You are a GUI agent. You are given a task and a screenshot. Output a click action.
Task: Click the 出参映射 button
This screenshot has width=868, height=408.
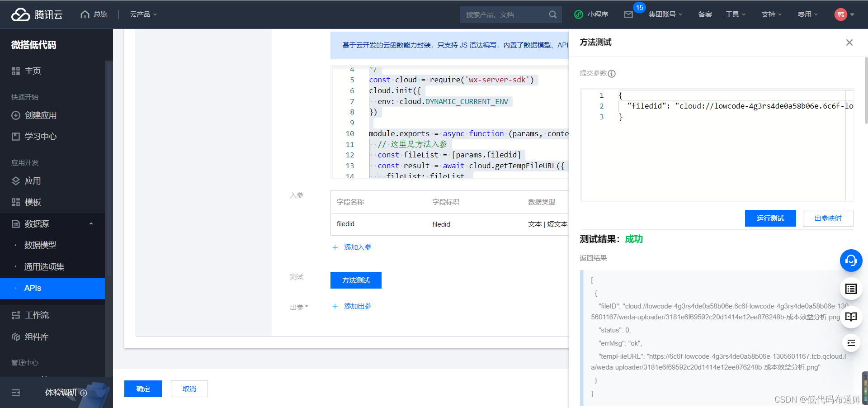click(x=828, y=218)
